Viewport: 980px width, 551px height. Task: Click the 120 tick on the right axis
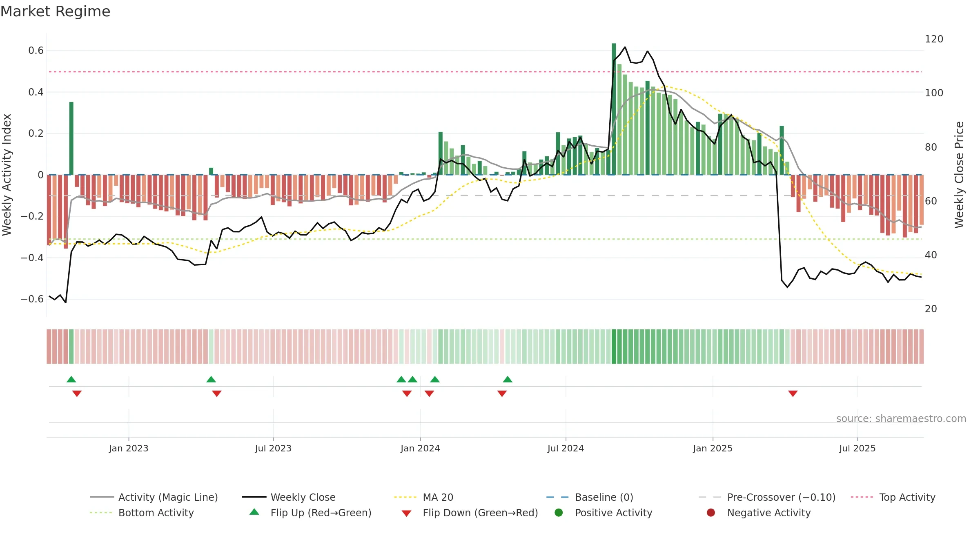(x=934, y=39)
